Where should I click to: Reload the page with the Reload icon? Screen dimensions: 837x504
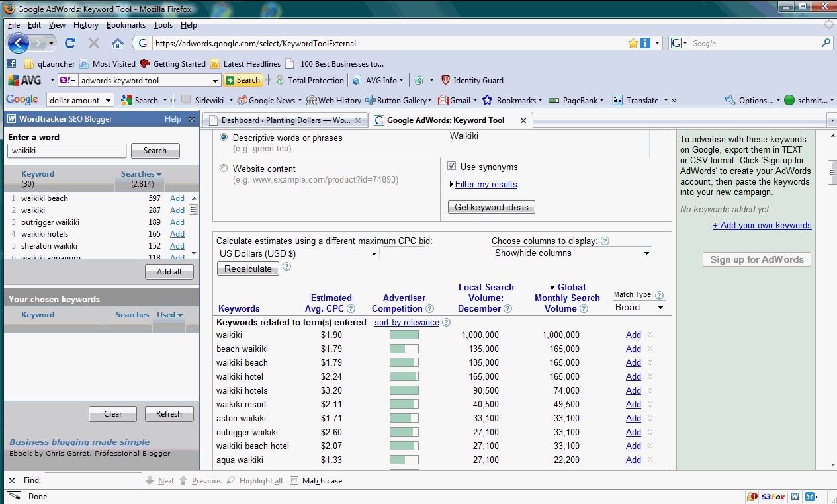(70, 44)
